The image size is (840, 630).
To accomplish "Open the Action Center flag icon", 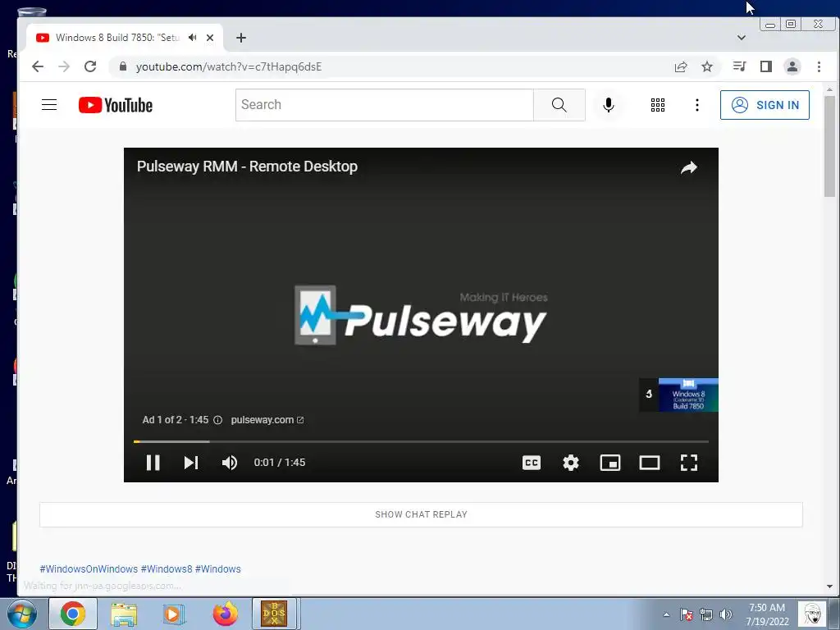I will tap(687, 614).
